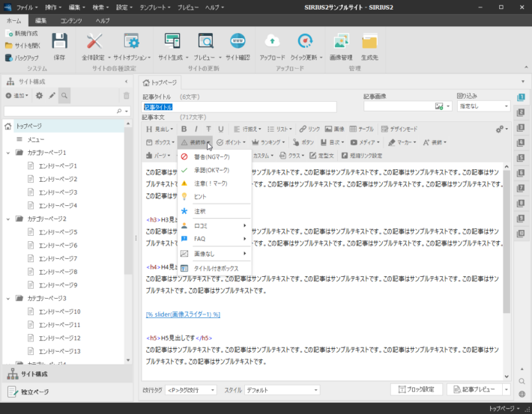The image size is (532, 414).
Task: Open the テンプレート menu
Action: [x=154, y=7]
